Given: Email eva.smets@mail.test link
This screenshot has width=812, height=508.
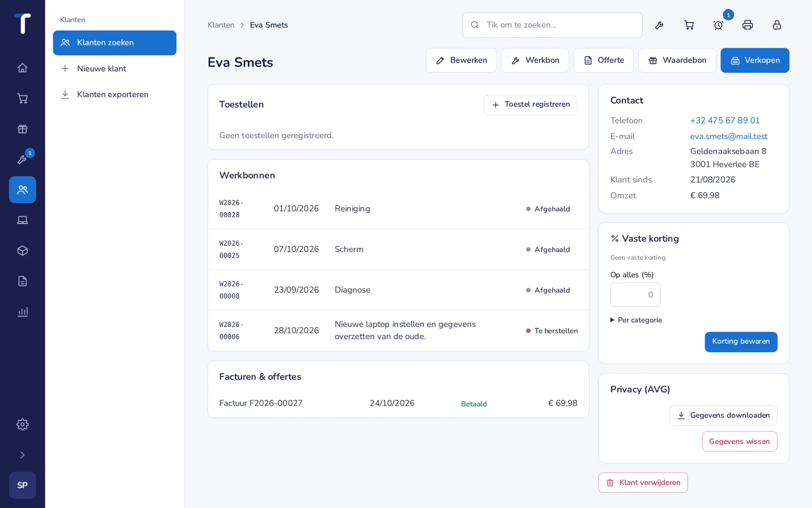Looking at the screenshot, I should (729, 136).
